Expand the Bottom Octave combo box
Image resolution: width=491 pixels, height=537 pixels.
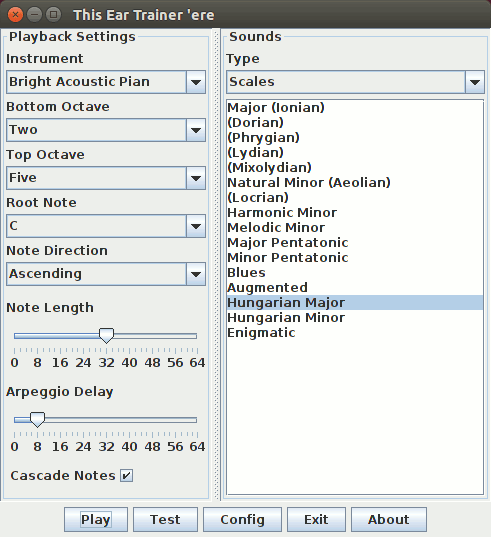[106, 130]
